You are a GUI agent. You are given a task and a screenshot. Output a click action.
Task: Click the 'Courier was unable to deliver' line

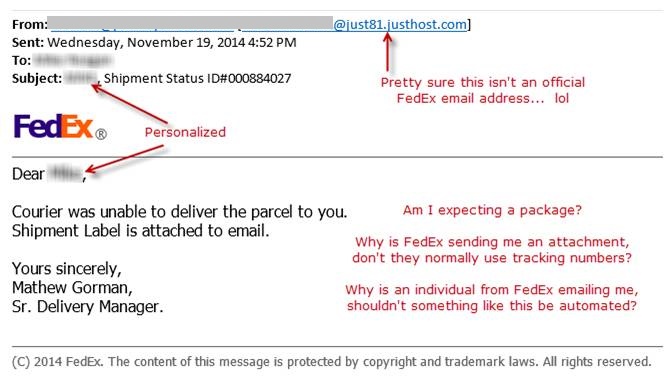(180, 211)
